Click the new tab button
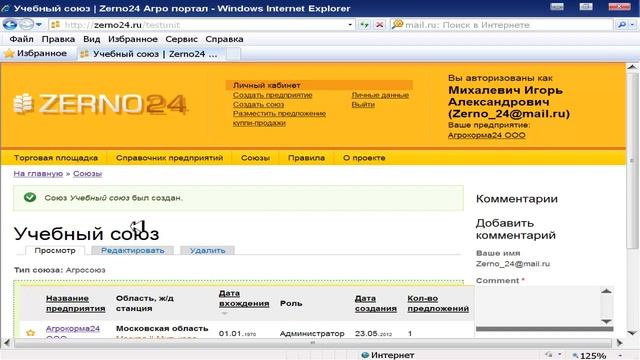The width and height of the screenshot is (640, 360). (233, 54)
